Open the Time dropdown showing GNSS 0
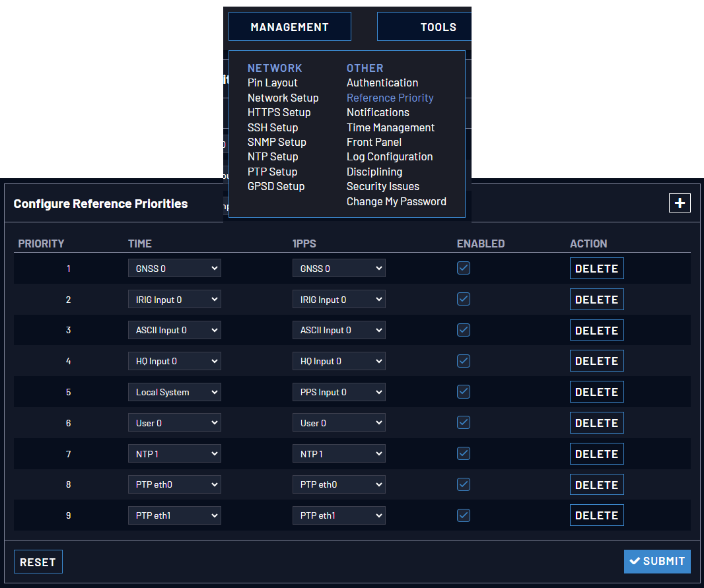The width and height of the screenshot is (704, 588). coord(174,268)
